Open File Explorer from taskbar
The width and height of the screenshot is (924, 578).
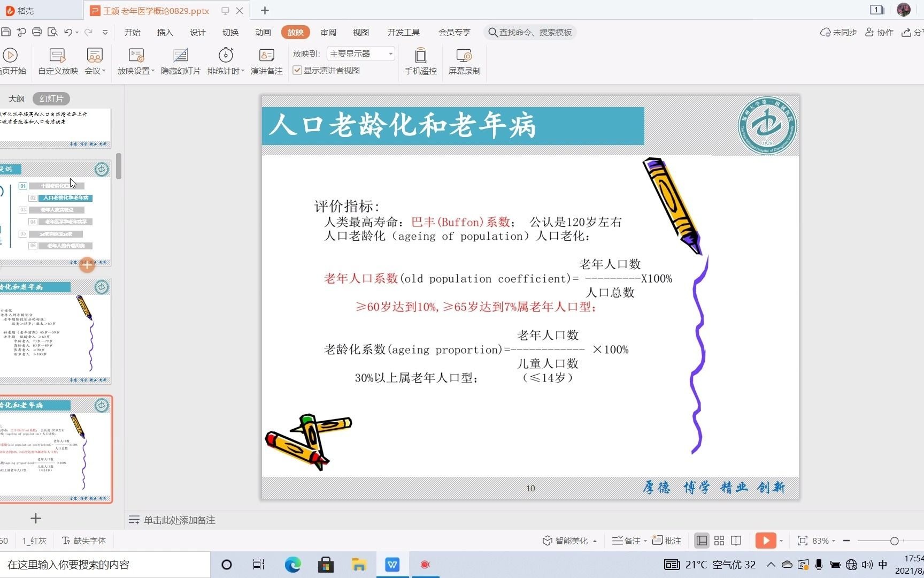click(358, 565)
